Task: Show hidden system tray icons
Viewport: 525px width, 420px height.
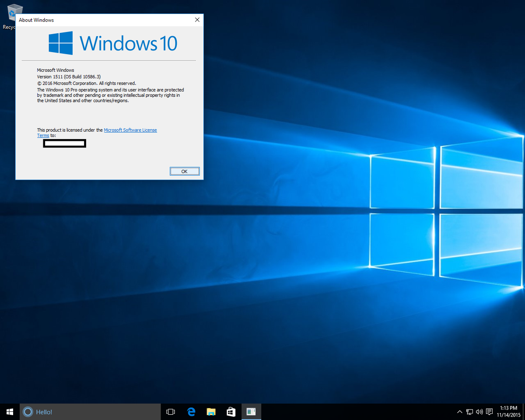Action: click(x=459, y=412)
